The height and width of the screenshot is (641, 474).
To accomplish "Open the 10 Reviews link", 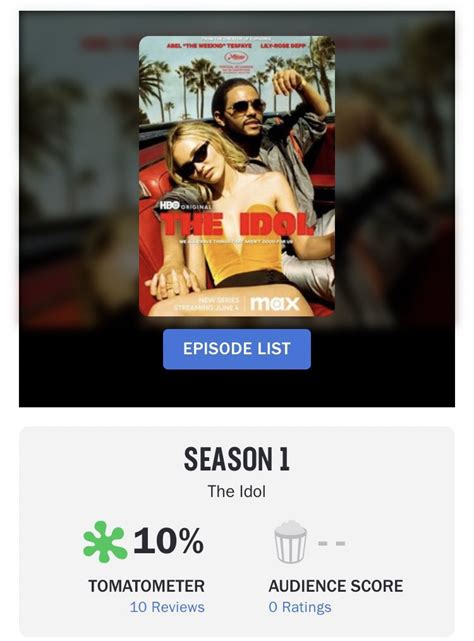I will [167, 607].
